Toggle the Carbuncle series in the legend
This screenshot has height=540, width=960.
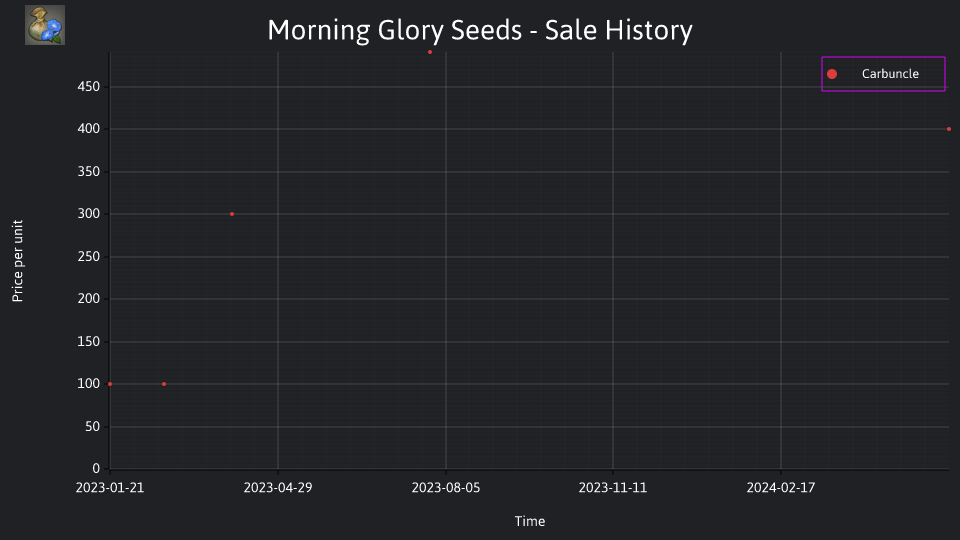click(x=883, y=74)
